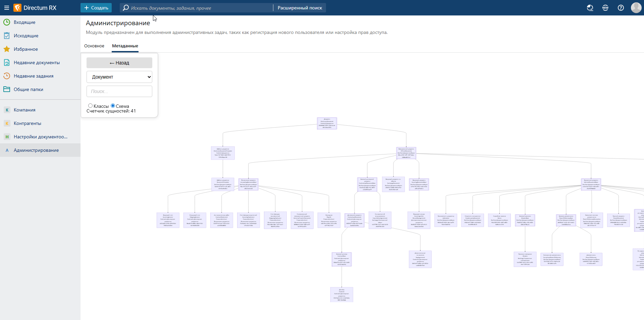The height and width of the screenshot is (320, 644).
Task: Click the Directum RX logo icon
Action: pyautogui.click(x=17, y=8)
